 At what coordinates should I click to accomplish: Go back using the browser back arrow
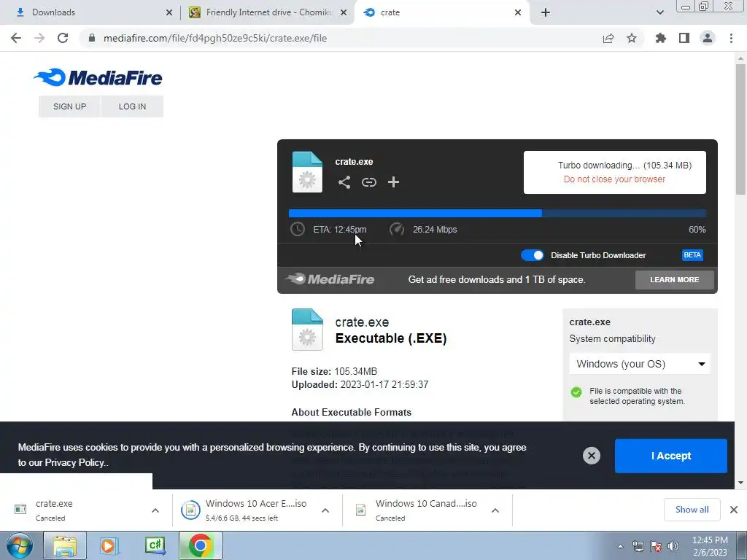click(16, 38)
